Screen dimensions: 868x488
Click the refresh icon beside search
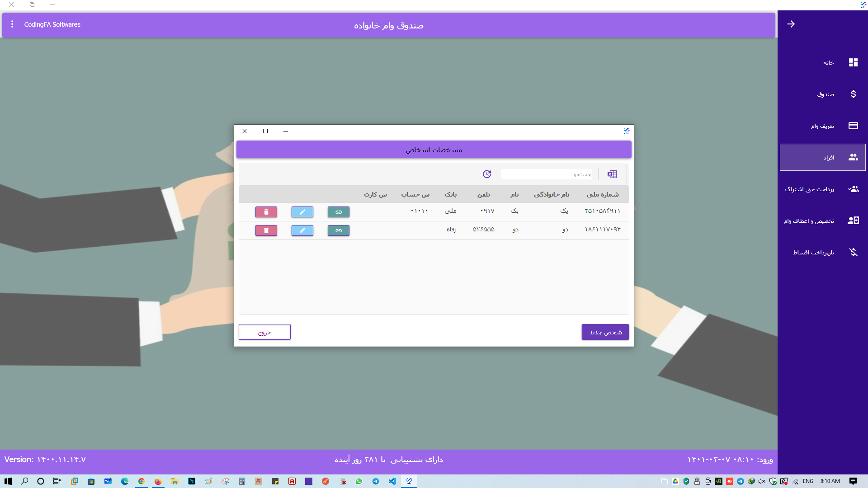(x=487, y=174)
